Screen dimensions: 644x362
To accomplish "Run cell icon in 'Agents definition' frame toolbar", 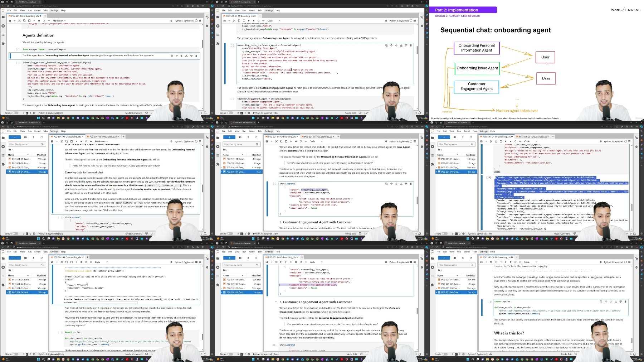I will 34,21.
